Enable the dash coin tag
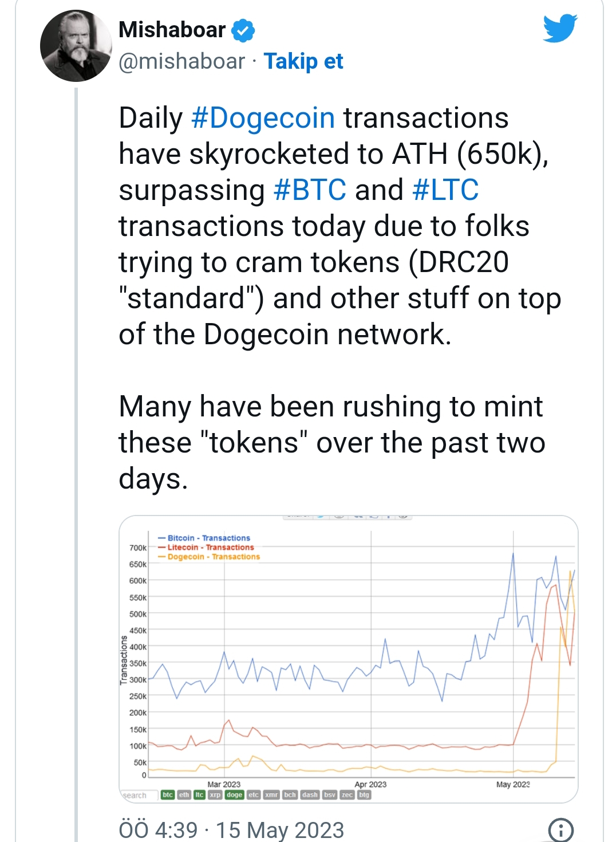The width and height of the screenshot is (616, 842). pos(310,794)
